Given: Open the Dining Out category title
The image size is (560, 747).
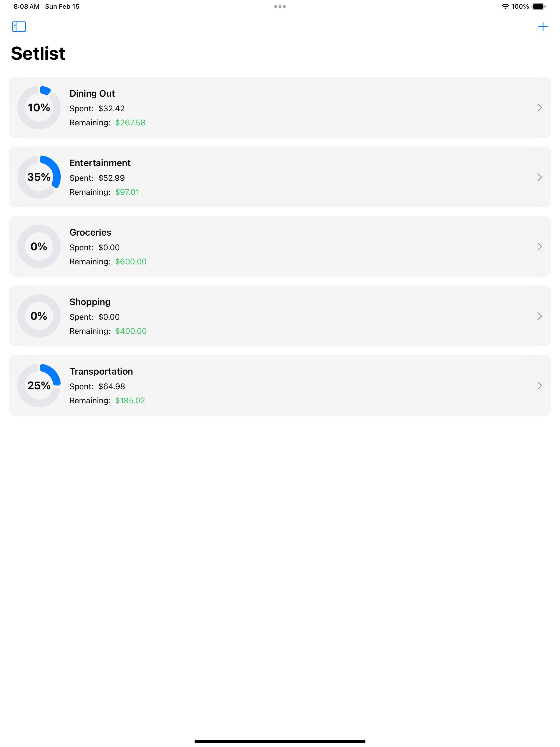Looking at the screenshot, I should 92,94.
